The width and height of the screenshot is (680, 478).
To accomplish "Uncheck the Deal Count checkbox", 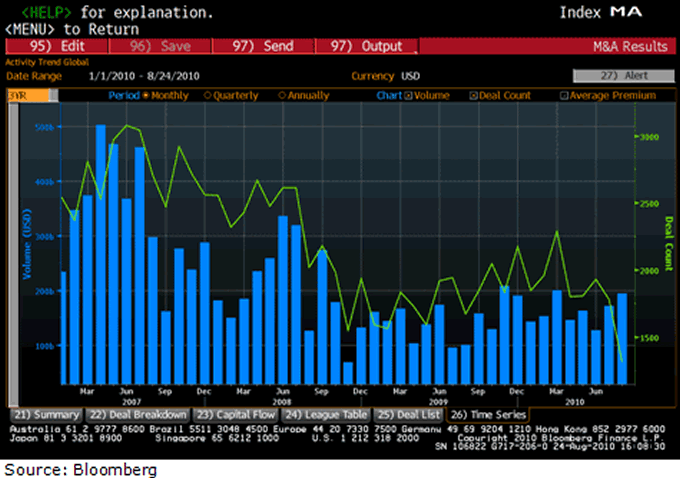I will click(x=473, y=95).
